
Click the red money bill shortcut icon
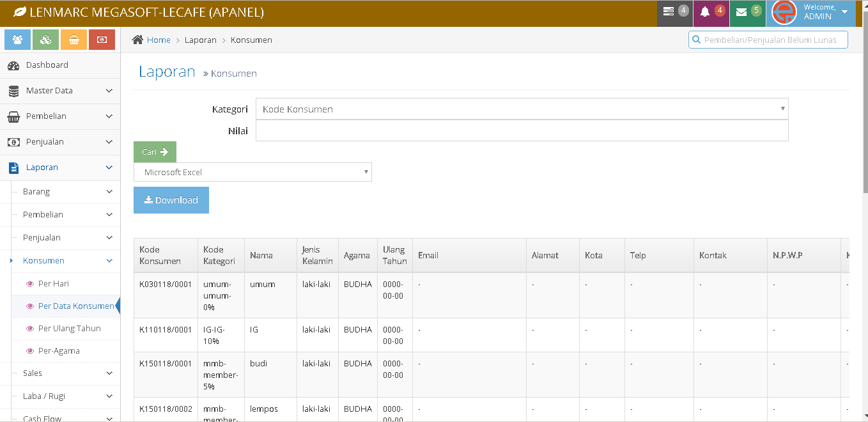(x=102, y=40)
